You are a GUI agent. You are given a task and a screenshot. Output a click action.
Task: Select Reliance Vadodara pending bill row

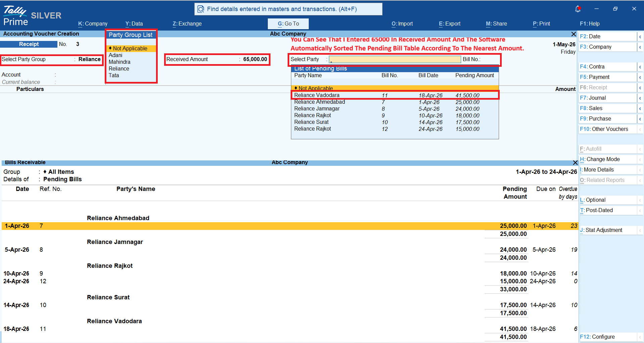tap(395, 95)
